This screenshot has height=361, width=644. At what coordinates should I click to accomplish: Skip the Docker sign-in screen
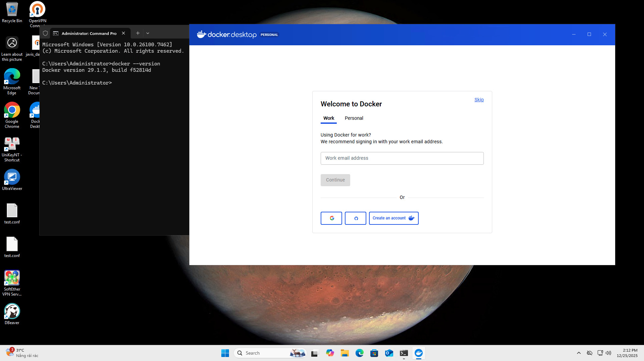click(479, 100)
